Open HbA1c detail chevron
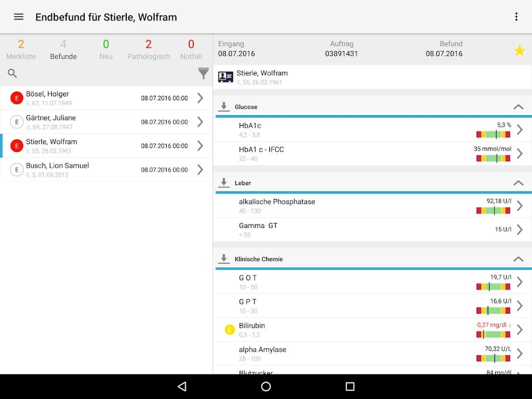Viewport: 532px width, 399px height. 520,130
